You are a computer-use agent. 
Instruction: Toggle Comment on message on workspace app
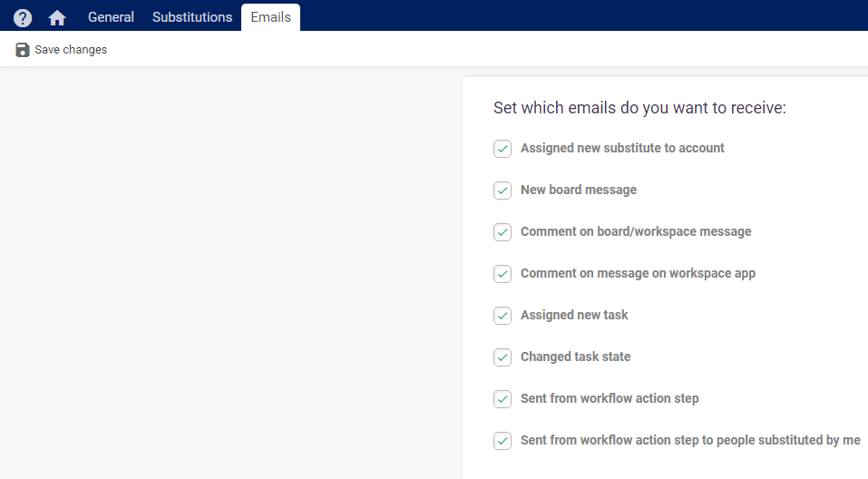[x=502, y=274]
